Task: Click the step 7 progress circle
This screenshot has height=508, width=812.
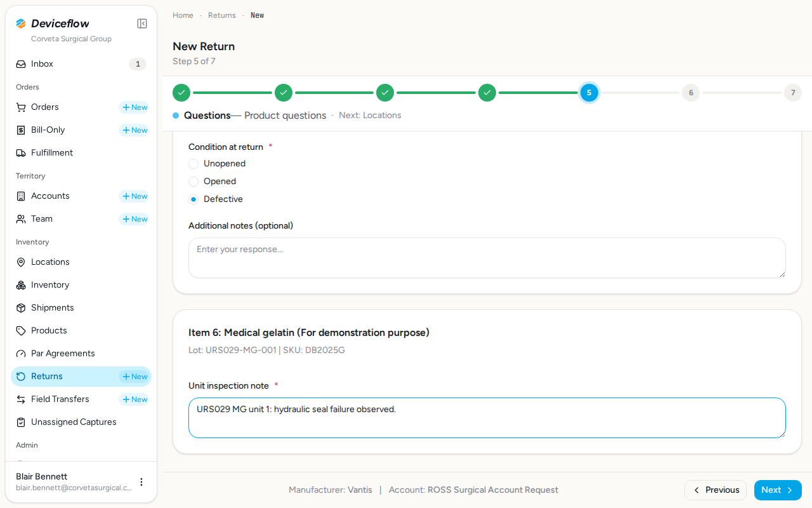Action: click(793, 93)
